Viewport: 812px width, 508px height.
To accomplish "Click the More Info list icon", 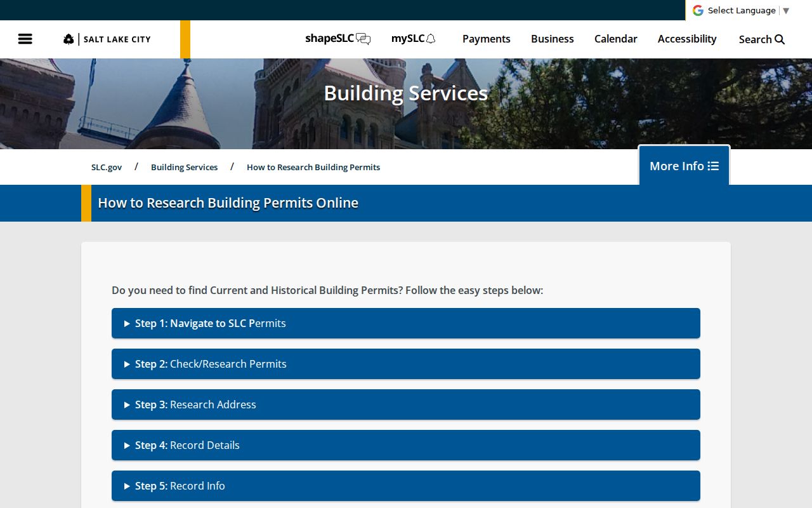I will (x=714, y=166).
